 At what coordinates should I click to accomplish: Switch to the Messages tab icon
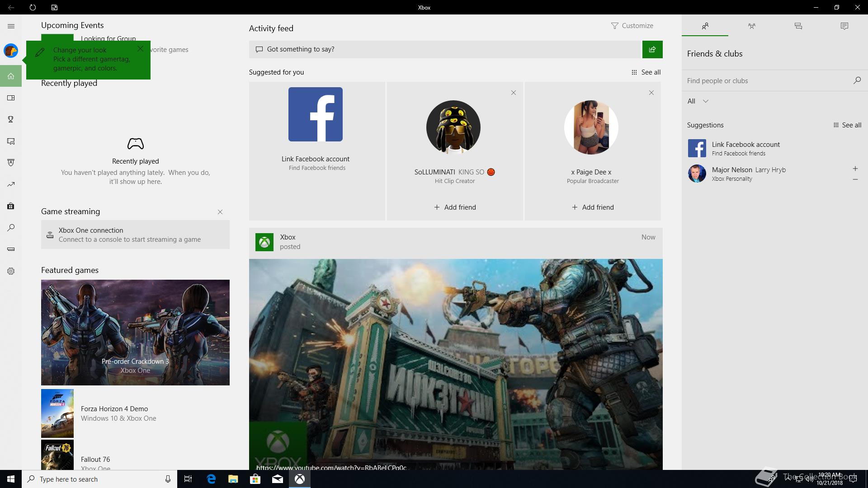pos(798,26)
